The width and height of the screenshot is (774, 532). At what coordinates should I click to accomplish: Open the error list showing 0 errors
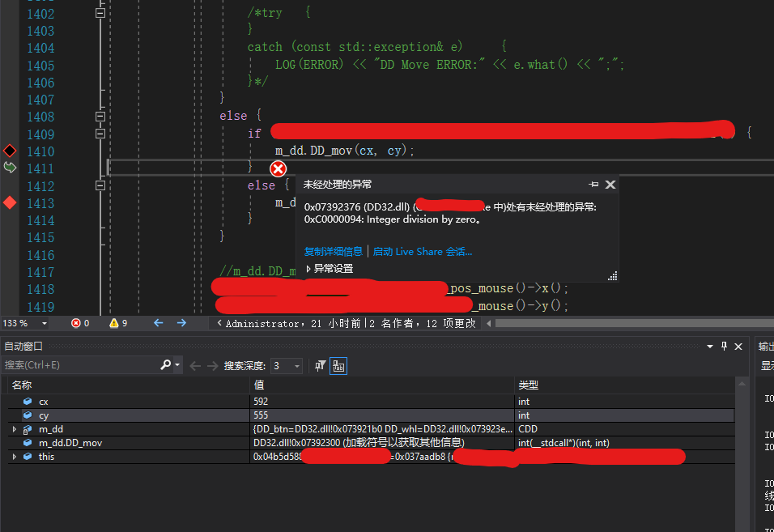point(78,322)
